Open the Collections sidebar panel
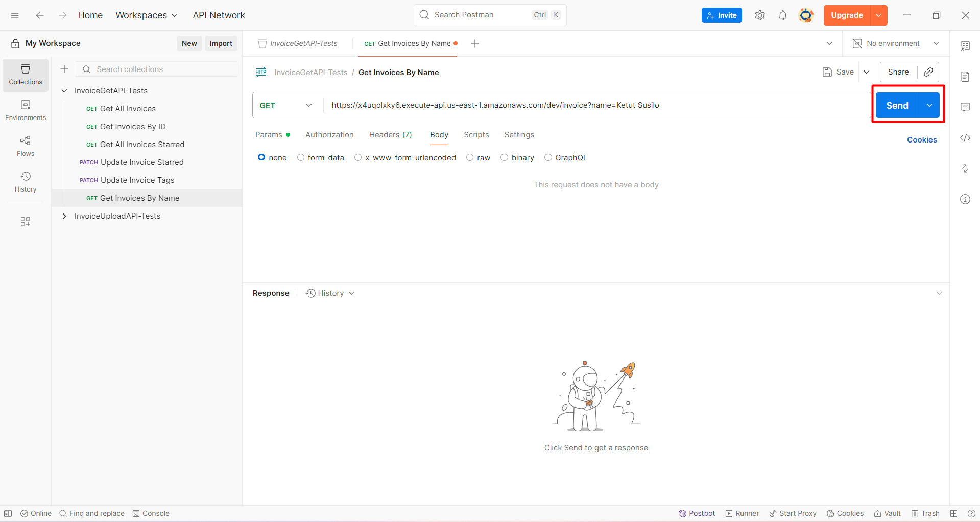The image size is (980, 522). click(x=25, y=75)
